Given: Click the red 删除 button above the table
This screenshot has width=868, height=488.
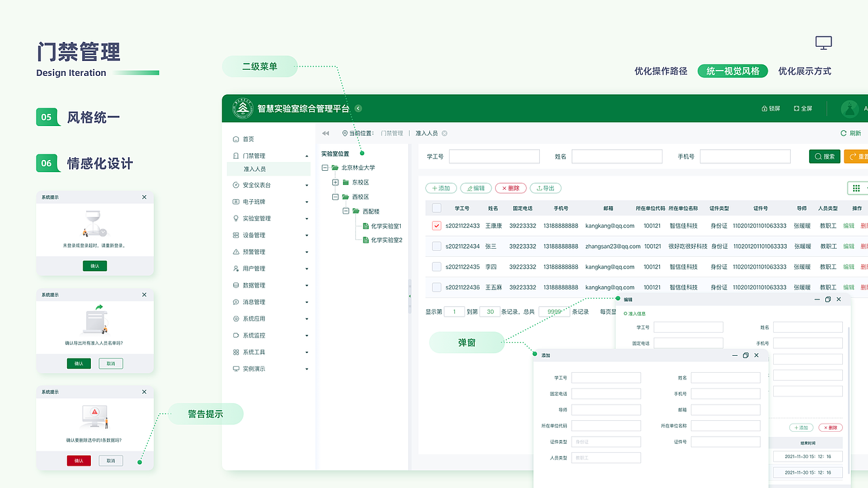Looking at the screenshot, I should click(511, 188).
